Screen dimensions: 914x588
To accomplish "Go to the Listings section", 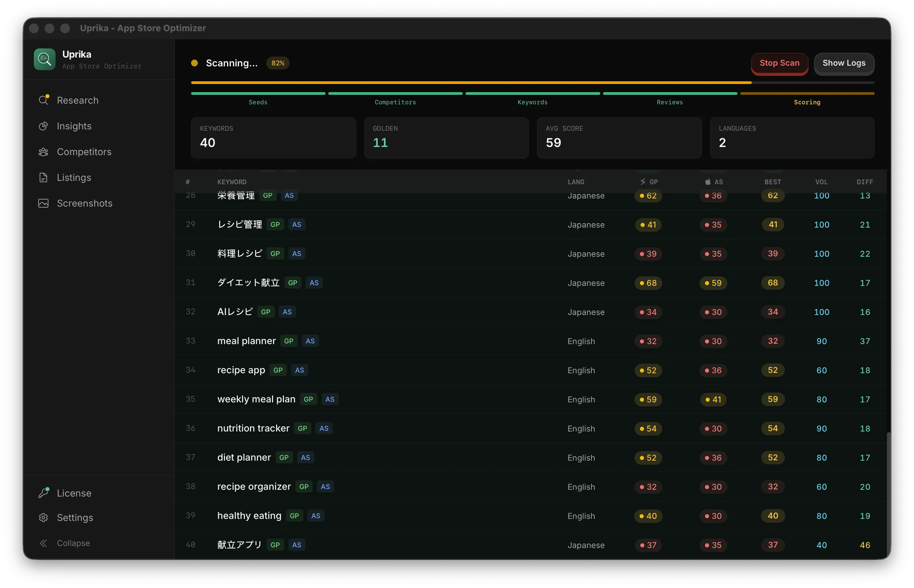I will coord(74,177).
